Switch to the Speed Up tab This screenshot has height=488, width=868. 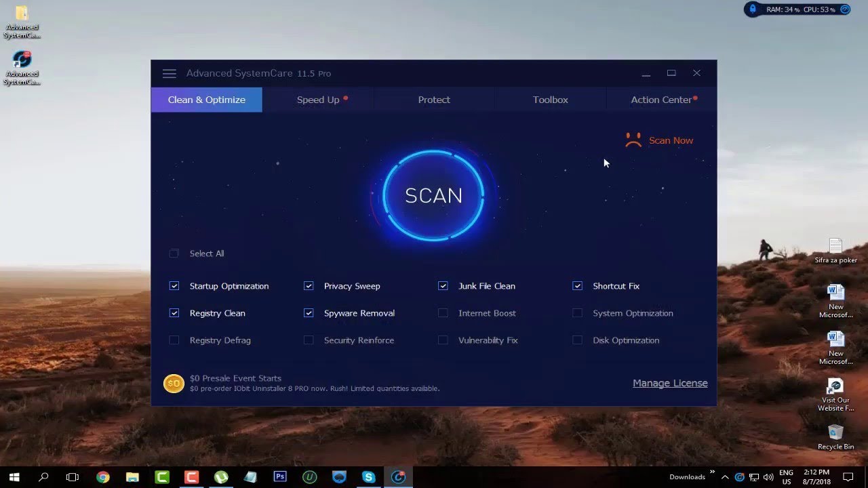(318, 100)
